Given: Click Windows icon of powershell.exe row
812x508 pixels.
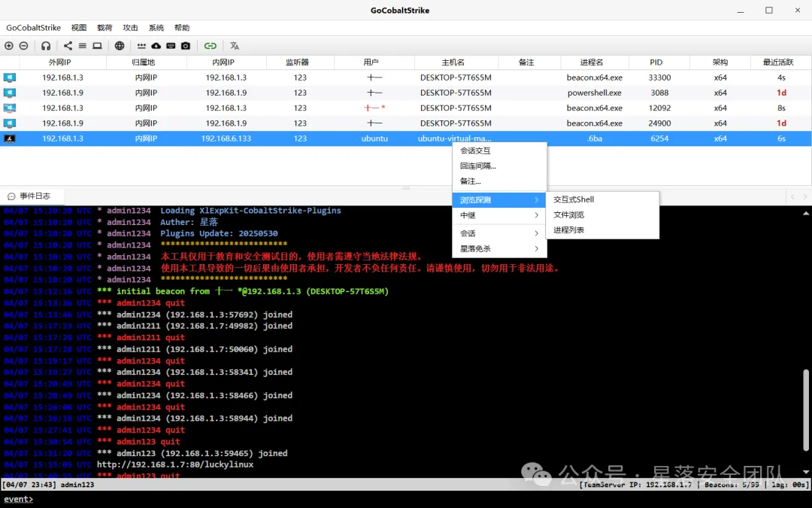Looking at the screenshot, I should coord(10,93).
